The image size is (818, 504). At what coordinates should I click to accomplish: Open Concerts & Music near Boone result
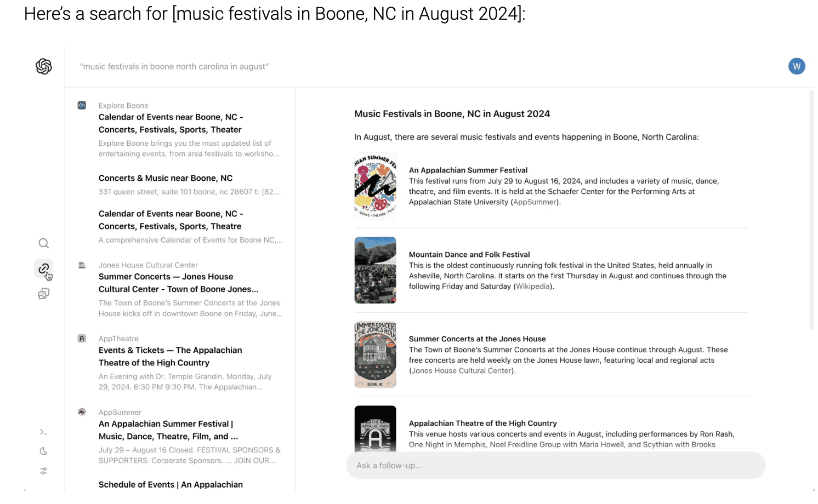166,178
